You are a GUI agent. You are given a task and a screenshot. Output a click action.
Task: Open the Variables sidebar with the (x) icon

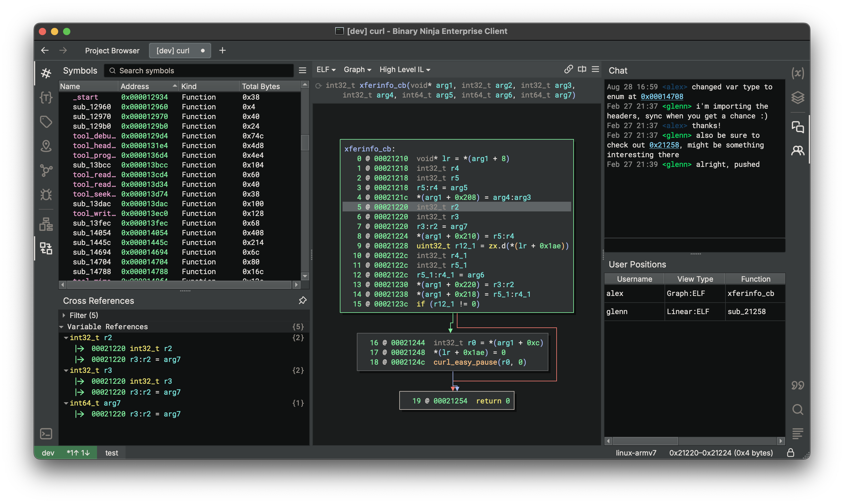click(x=798, y=73)
